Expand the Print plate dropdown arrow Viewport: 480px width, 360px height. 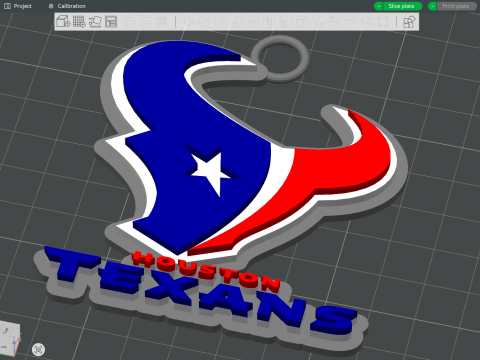pyautogui.click(x=432, y=6)
